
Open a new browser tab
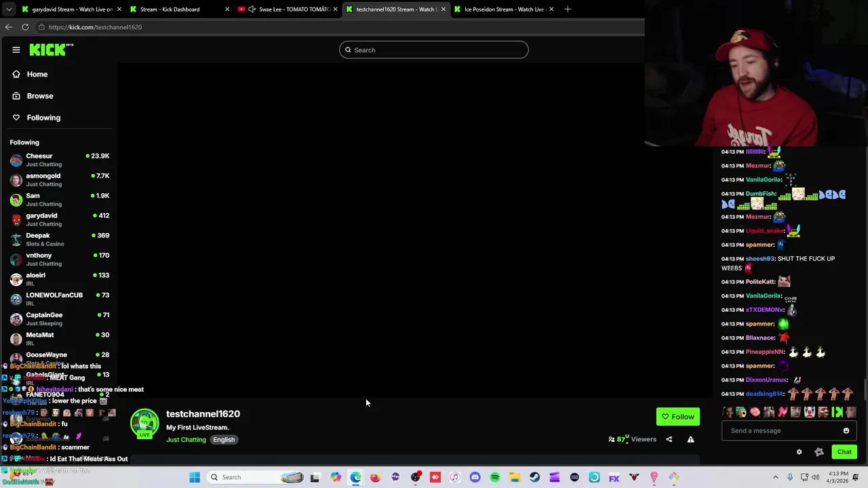click(568, 9)
